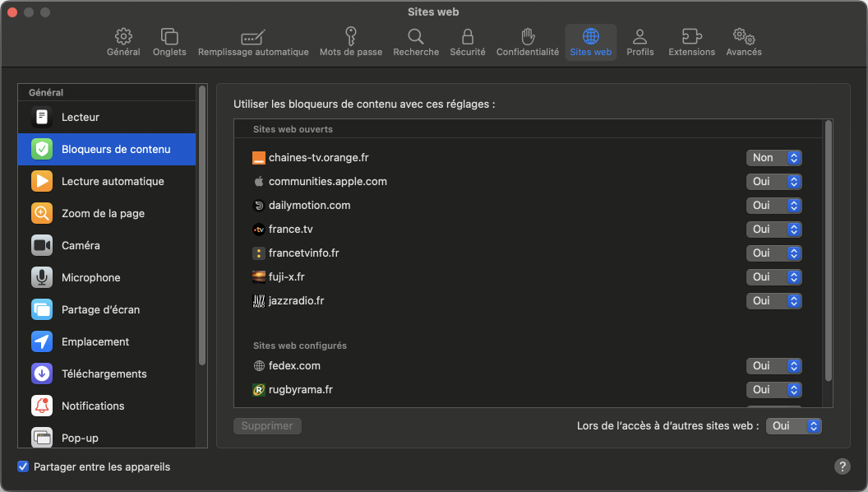Select the Lecture automatique play icon
The width and height of the screenshot is (868, 492).
(x=42, y=181)
